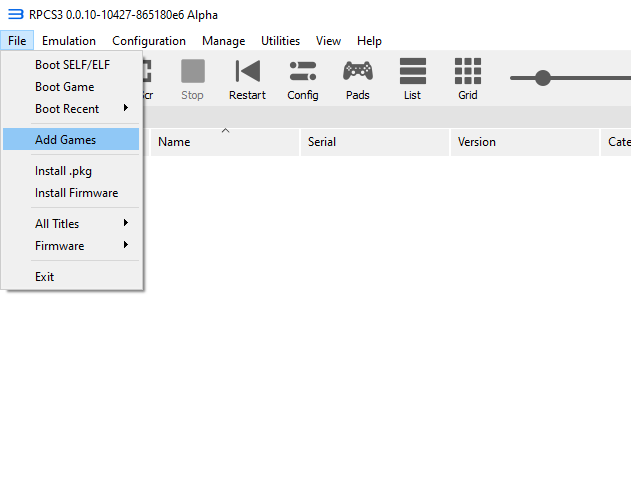Image resolution: width=631 pixels, height=498 pixels.
Task: Close the open File menu
Action: 17,41
